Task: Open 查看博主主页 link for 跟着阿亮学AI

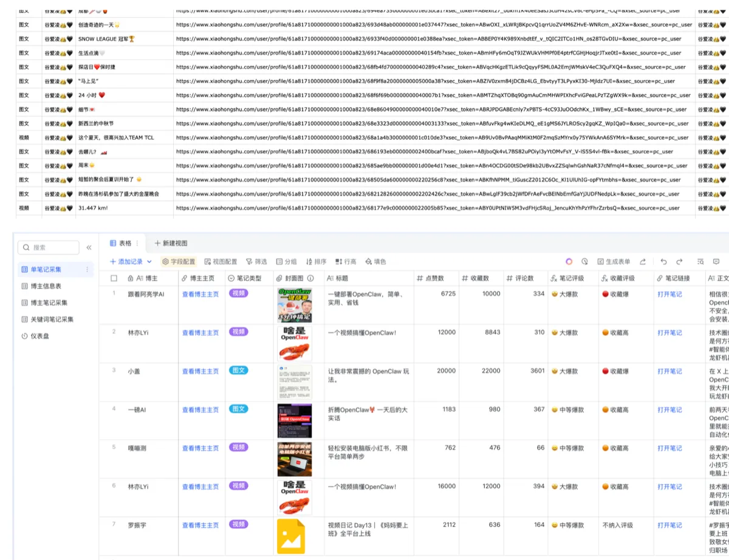Action: [200, 294]
